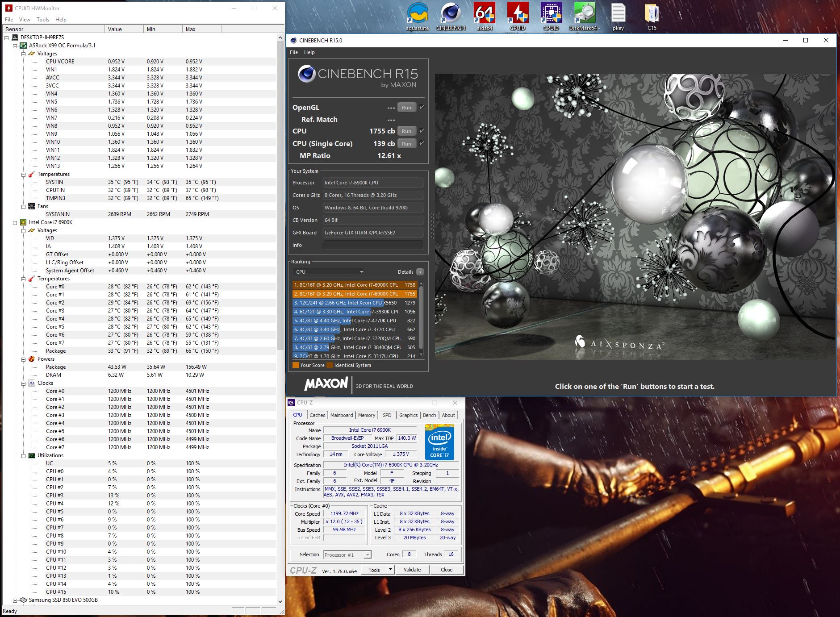Open the CPU ranking type dropdown
The image size is (840, 617).
329,272
